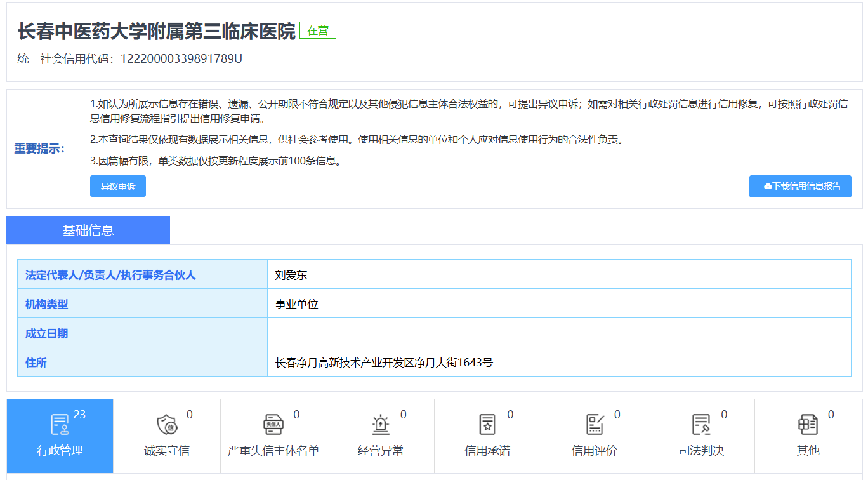Click cloud icon on download report button
The height and width of the screenshot is (480, 868).
(768, 187)
